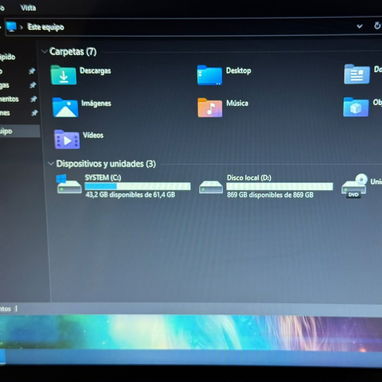382x382 pixels.
Task: Select the highlighted Este equipo sidebar item
Action: [x=19, y=131]
